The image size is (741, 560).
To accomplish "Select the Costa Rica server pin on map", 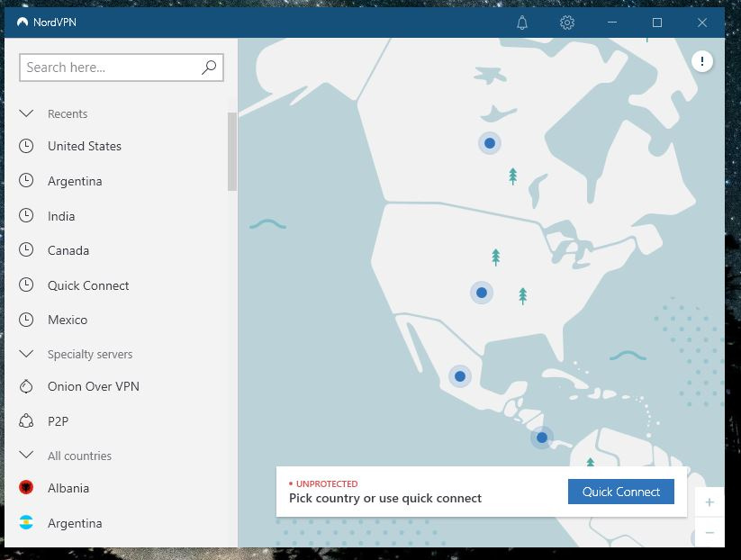I will 542,438.
